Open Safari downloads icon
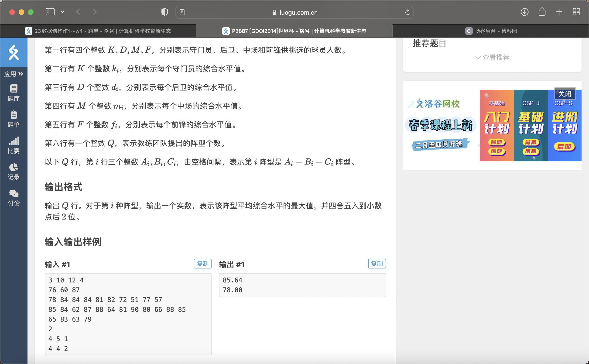Viewport: 589px width, 364px height. [x=524, y=12]
